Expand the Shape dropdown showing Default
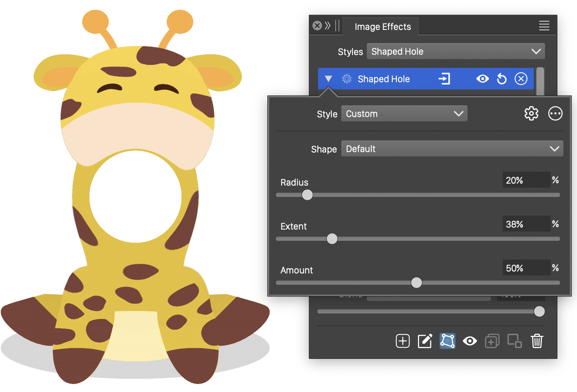 pyautogui.click(x=452, y=149)
